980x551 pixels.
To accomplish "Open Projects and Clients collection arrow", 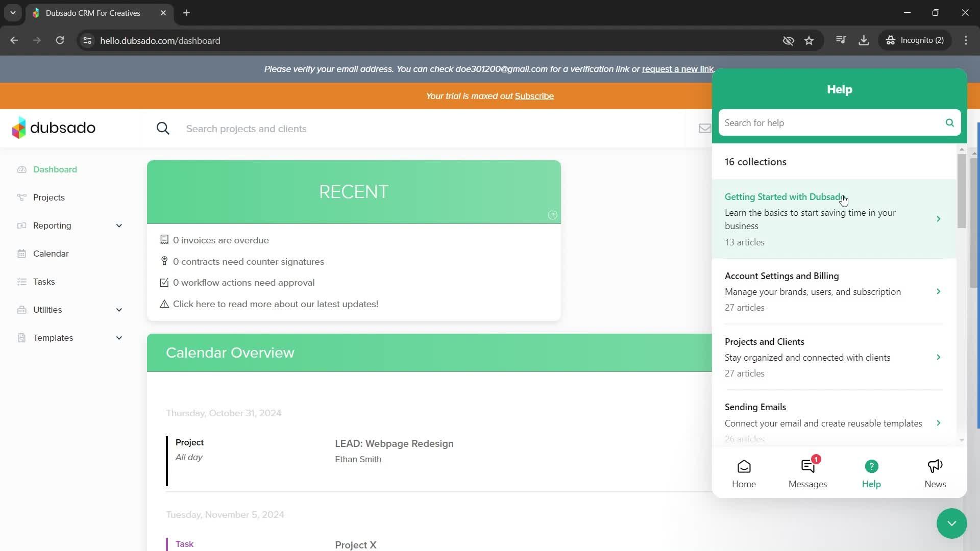I will pyautogui.click(x=938, y=357).
